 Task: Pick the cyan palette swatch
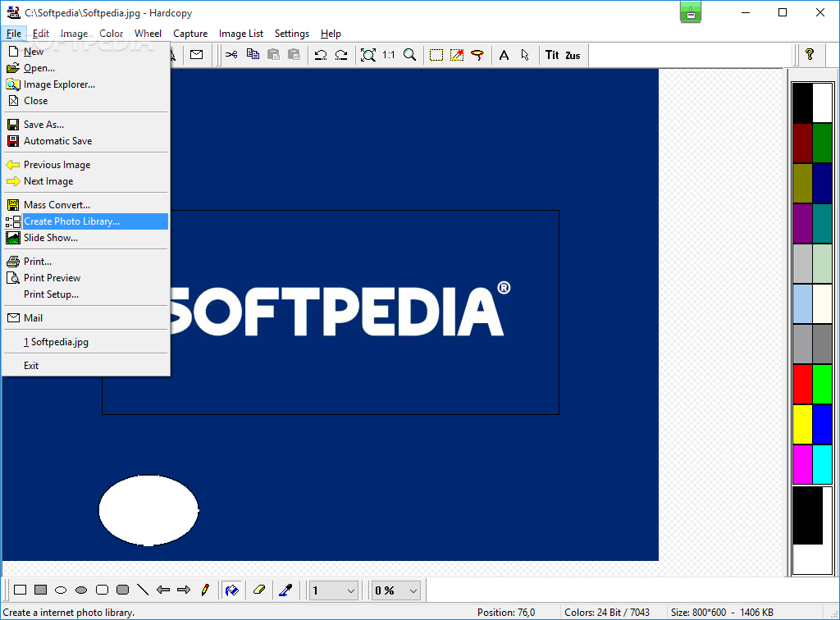click(x=822, y=464)
